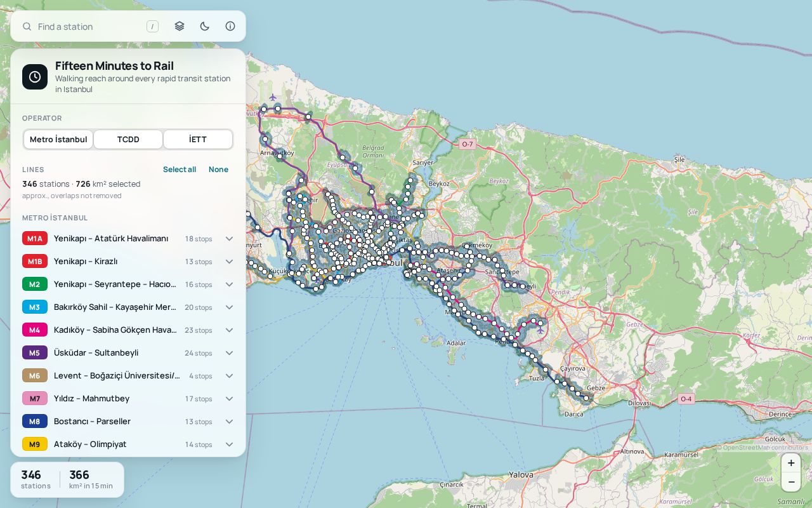Expand the M2 line stops
The width and height of the screenshot is (812, 508).
pos(229,284)
